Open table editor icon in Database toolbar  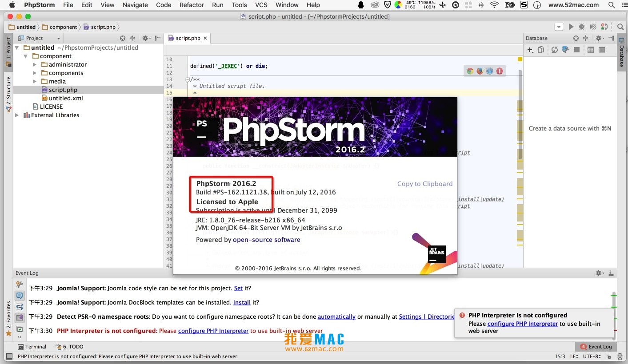(x=591, y=50)
